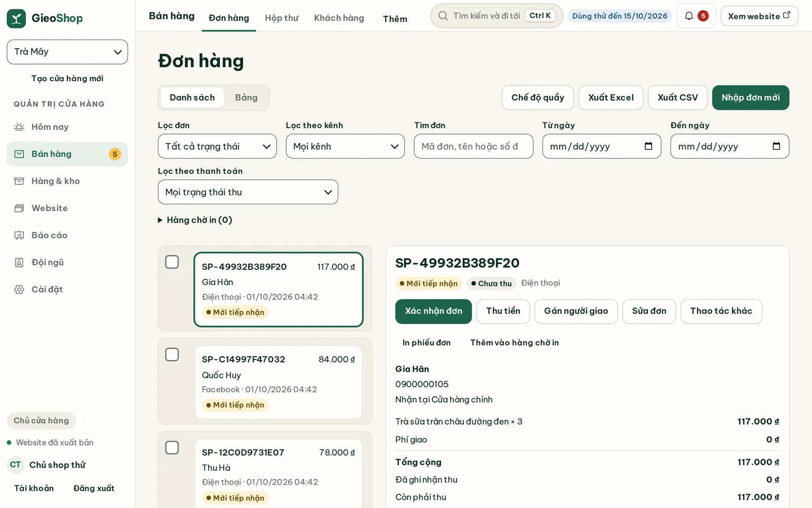The image size is (812, 508).
Task: Click the Sửa đơn button
Action: pos(649,311)
